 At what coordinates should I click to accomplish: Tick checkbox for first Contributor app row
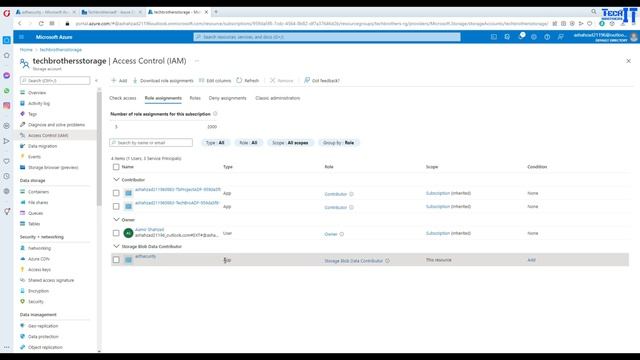(x=116, y=193)
